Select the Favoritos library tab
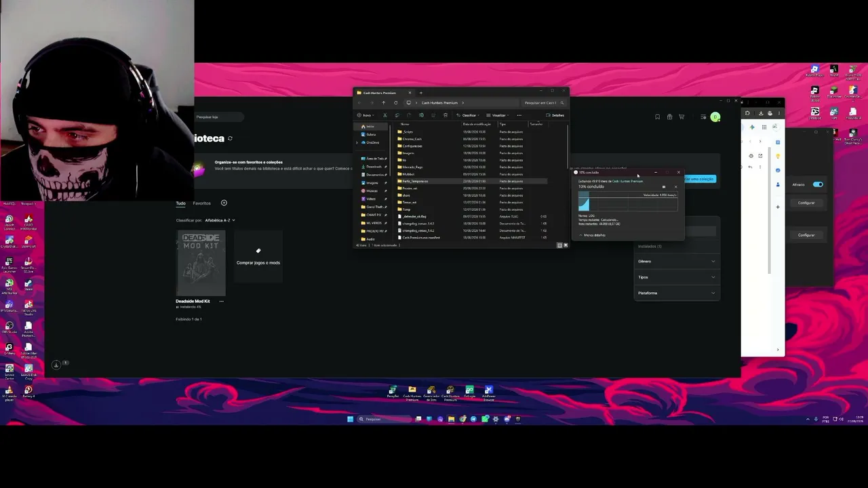 click(201, 203)
